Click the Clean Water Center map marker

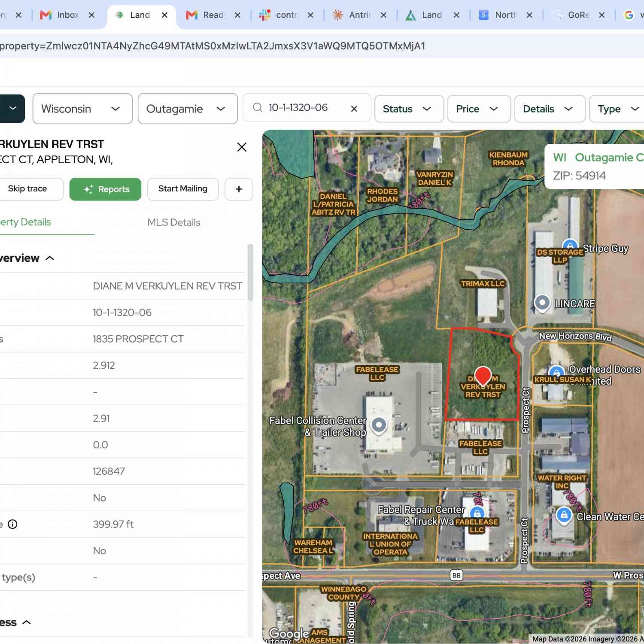point(564,515)
